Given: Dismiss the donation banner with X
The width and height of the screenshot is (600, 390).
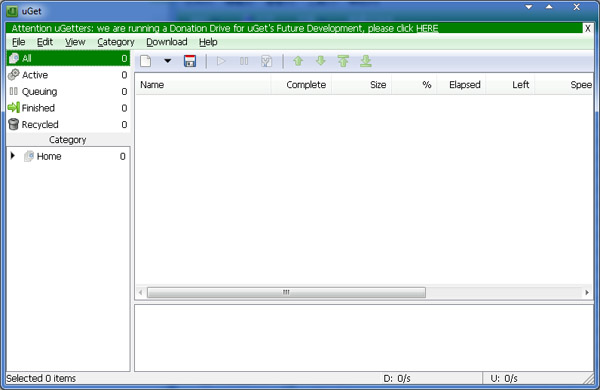Looking at the screenshot, I should pos(588,28).
